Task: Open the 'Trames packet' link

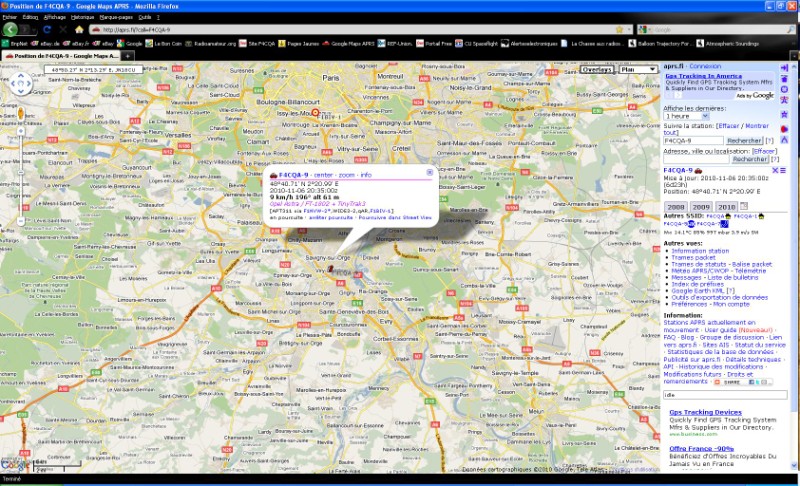Action: point(693,258)
